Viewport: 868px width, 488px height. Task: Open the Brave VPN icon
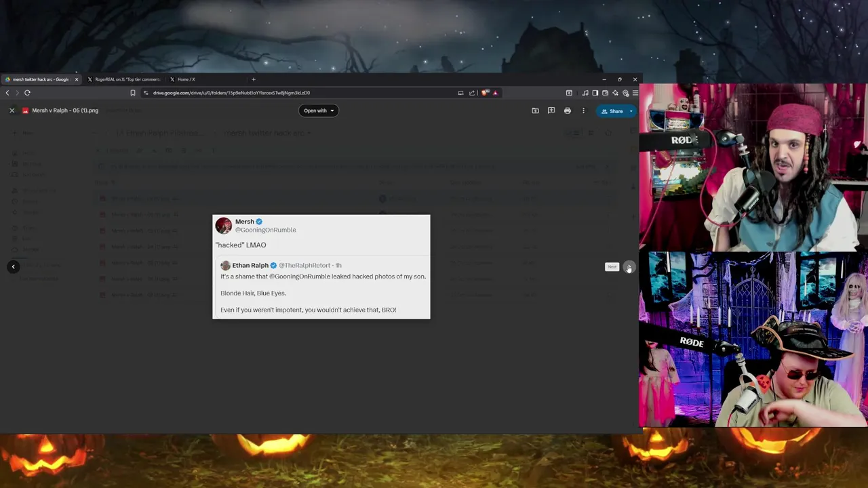coord(625,93)
